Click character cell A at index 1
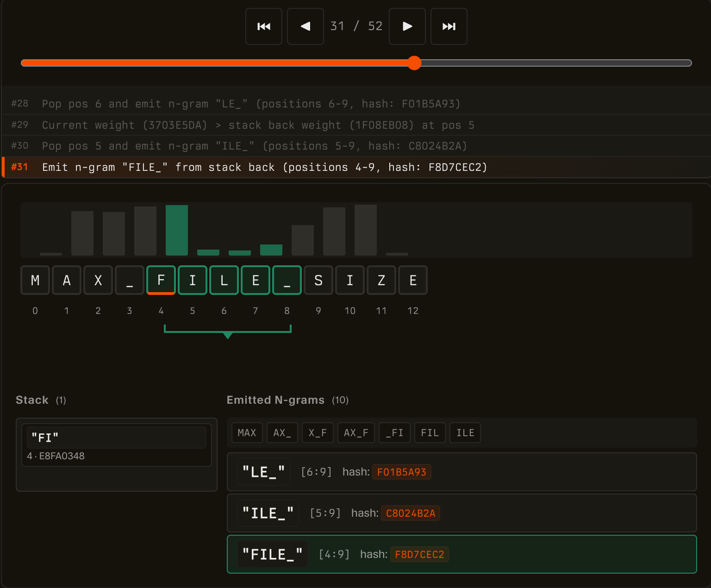Image resolution: width=711 pixels, height=588 pixels. click(67, 280)
